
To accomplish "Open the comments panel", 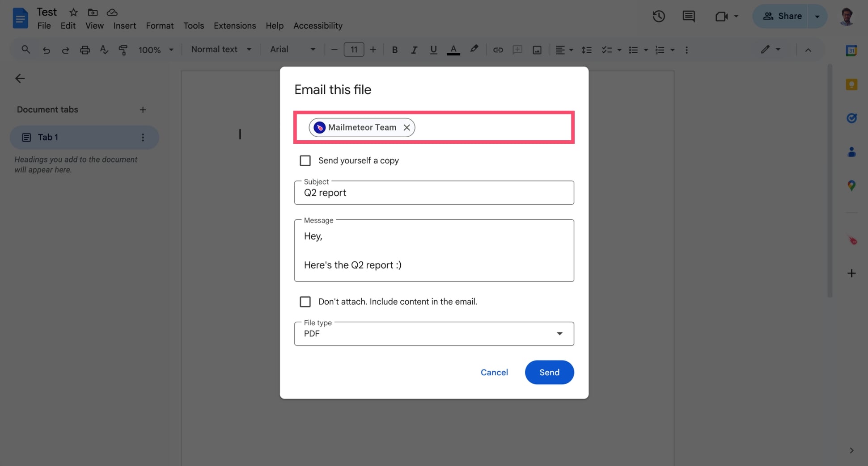I will [x=689, y=16].
